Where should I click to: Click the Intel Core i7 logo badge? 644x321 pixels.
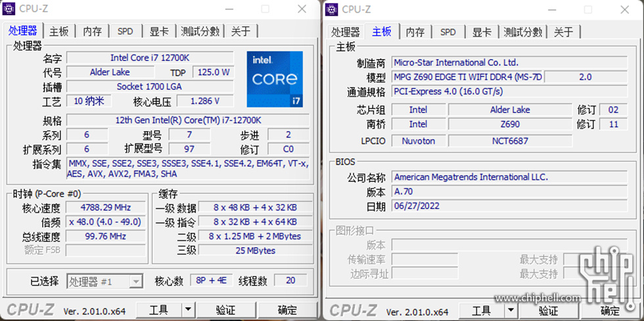click(x=275, y=79)
